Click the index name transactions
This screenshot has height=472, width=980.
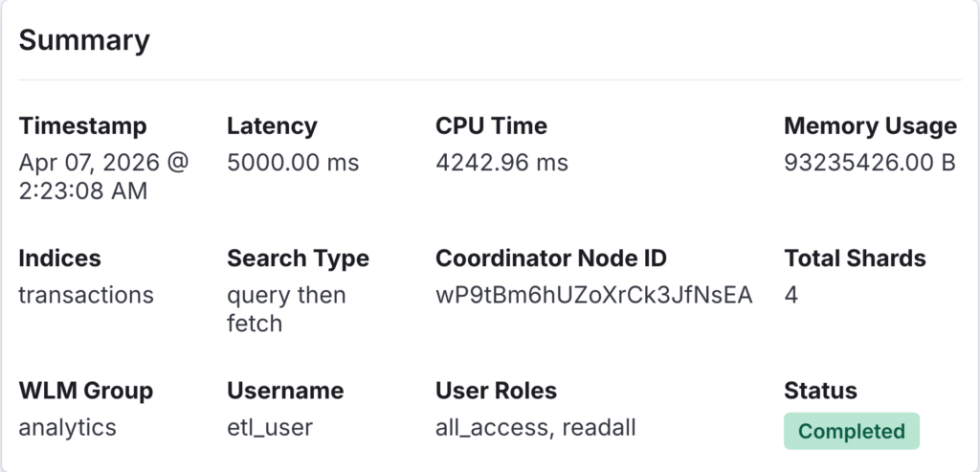(x=86, y=295)
